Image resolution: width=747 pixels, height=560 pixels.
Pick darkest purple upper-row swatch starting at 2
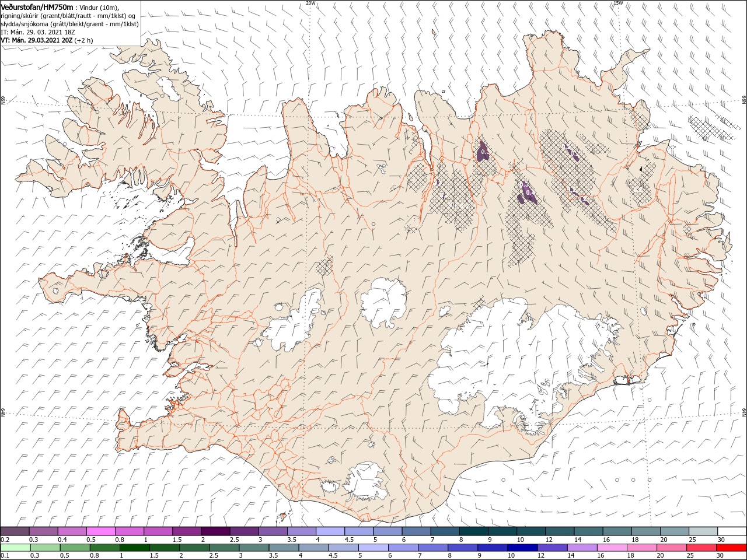tap(215, 531)
